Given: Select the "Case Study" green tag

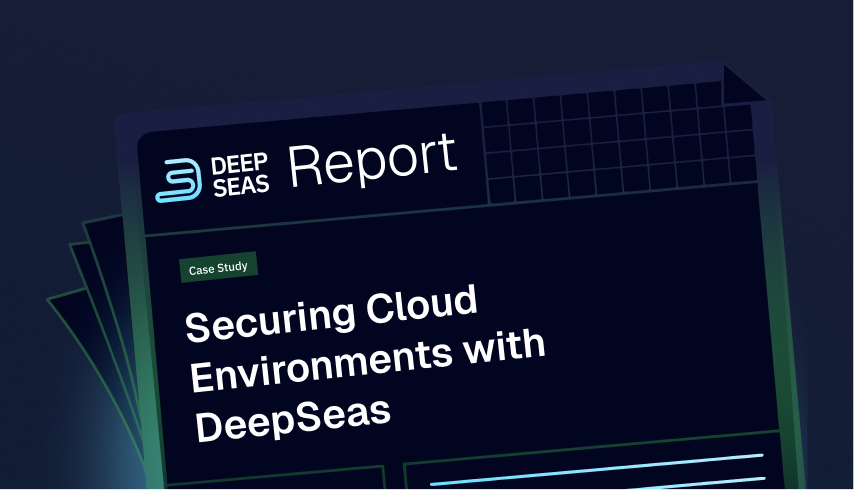Looking at the screenshot, I should tap(218, 267).
